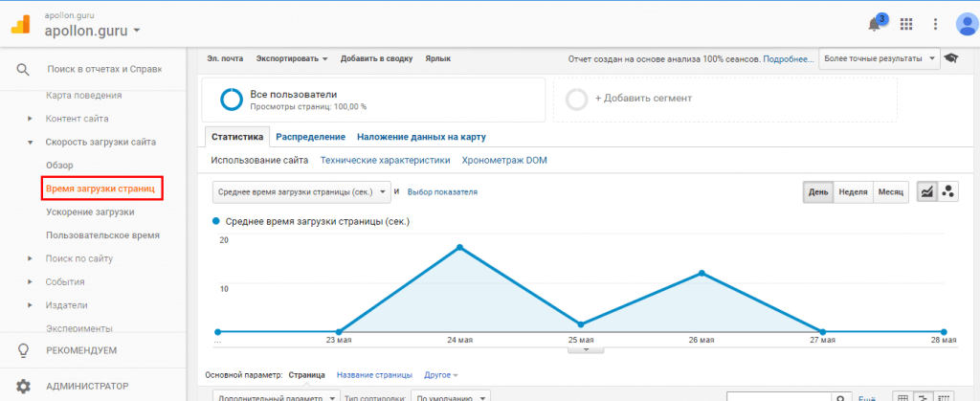Image resolution: width=980 pixels, height=401 pixels.
Task: Switch to line chart view icon
Action: 927,192
